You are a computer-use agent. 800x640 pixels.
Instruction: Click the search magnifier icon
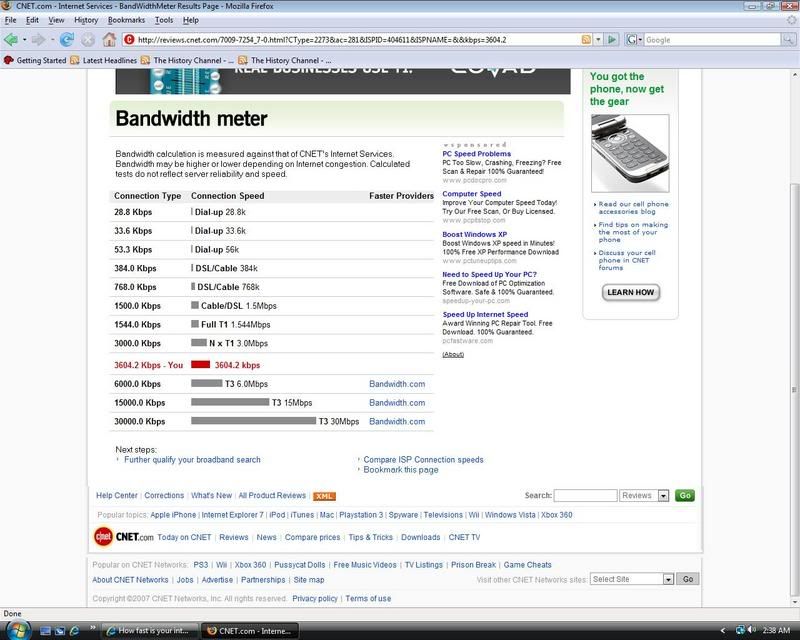tap(788, 40)
